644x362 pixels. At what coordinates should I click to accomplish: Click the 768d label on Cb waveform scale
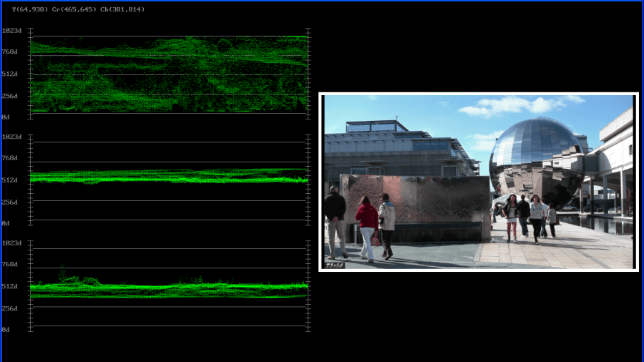[x=10, y=264]
